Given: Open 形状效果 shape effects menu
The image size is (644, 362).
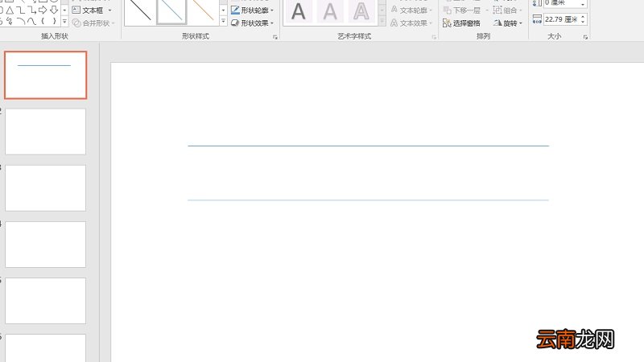Looking at the screenshot, I should pyautogui.click(x=252, y=23).
